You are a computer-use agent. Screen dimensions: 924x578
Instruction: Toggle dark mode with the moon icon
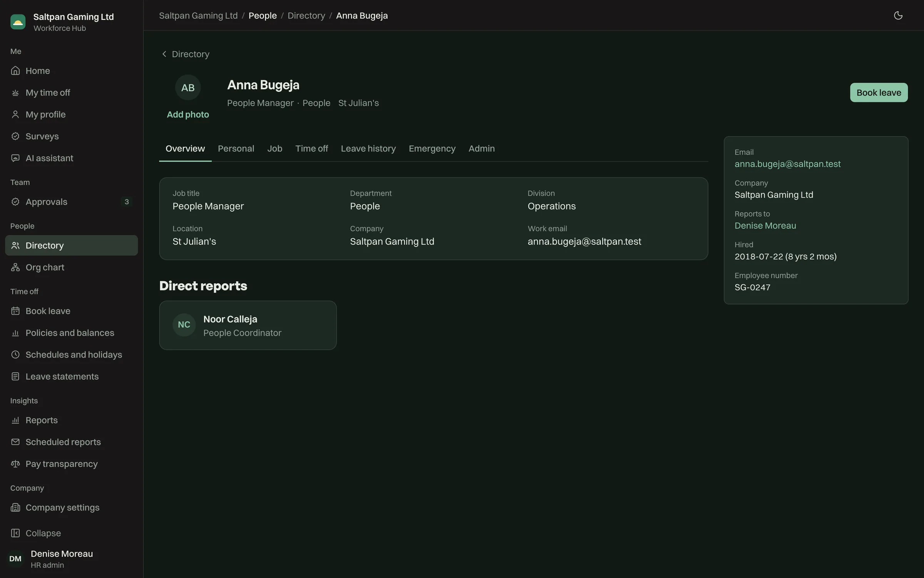click(898, 15)
